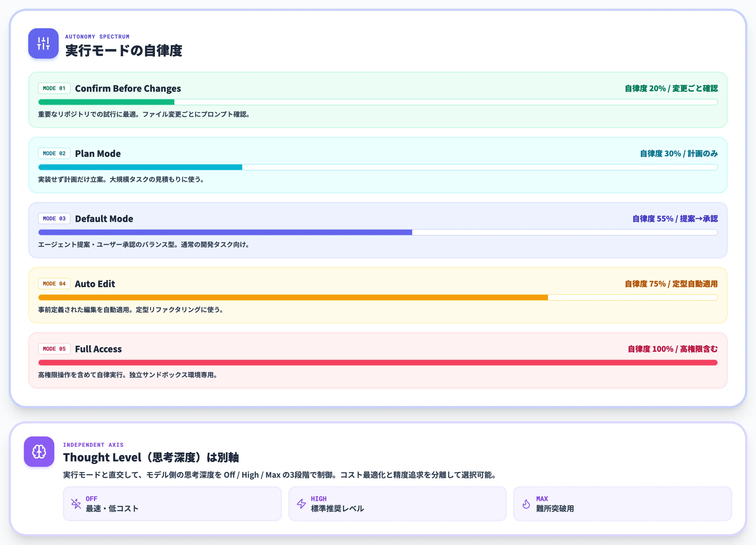Click the '自律度 100% / 高権限含む' label
The image size is (756, 545).
(x=673, y=349)
